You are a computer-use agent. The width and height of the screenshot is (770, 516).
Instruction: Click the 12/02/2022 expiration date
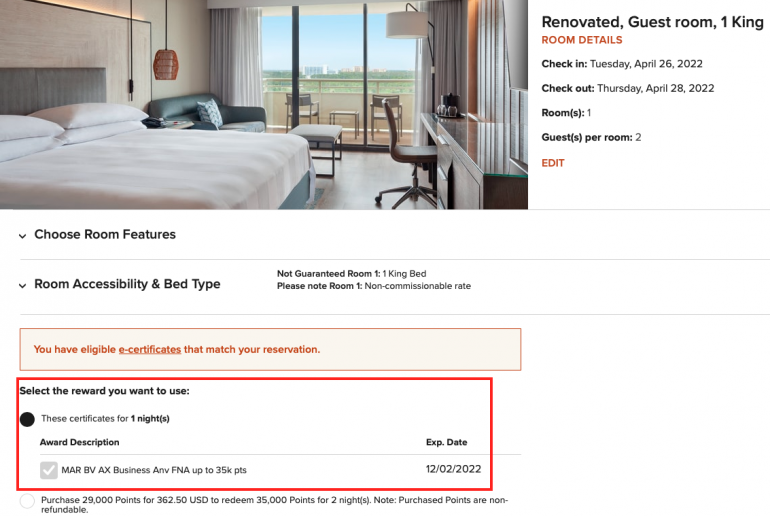pos(453,469)
